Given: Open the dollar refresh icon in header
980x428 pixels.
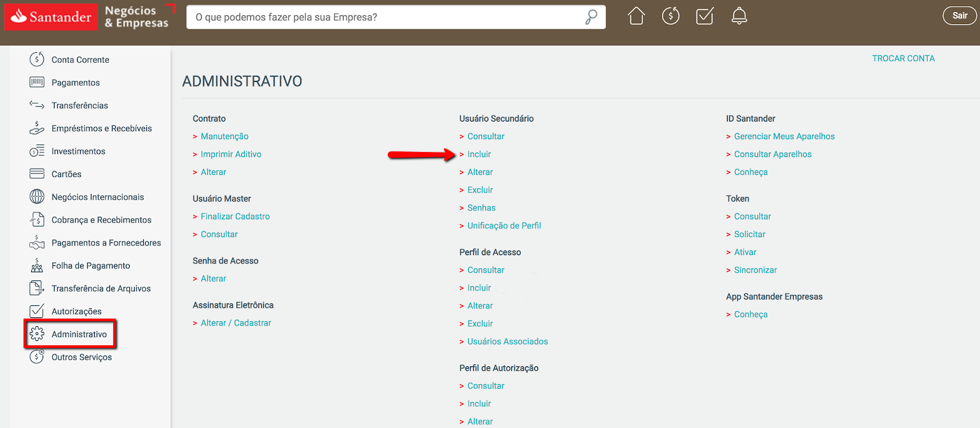Looking at the screenshot, I should tap(671, 16).
